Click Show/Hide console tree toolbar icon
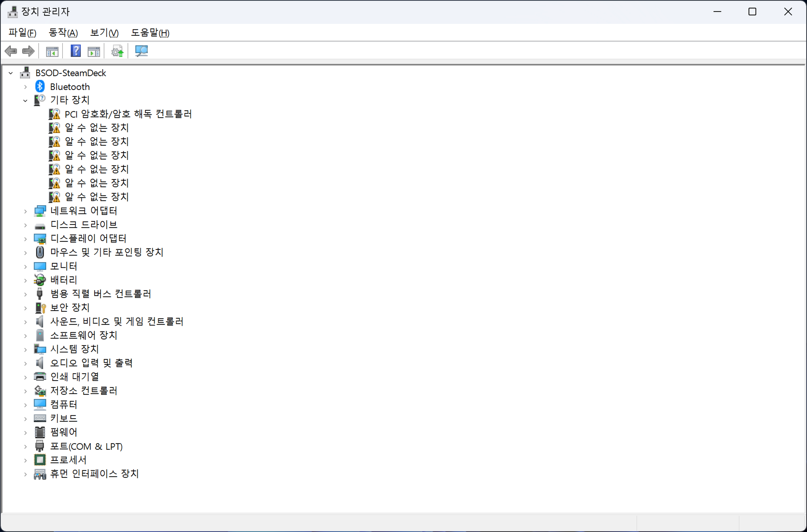 pyautogui.click(x=52, y=51)
